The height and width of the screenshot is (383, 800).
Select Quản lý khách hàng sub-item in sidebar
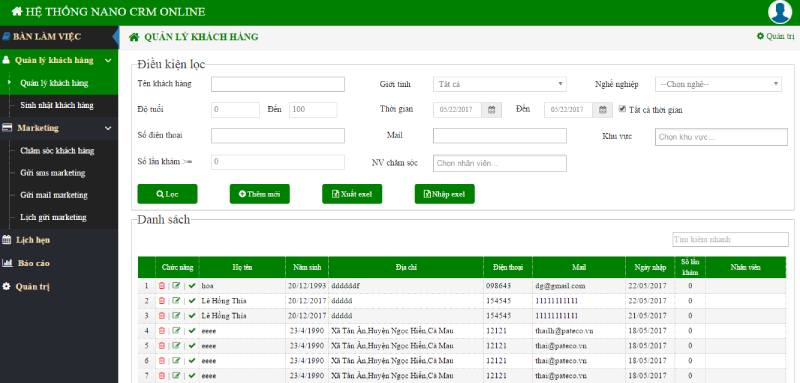(54, 83)
